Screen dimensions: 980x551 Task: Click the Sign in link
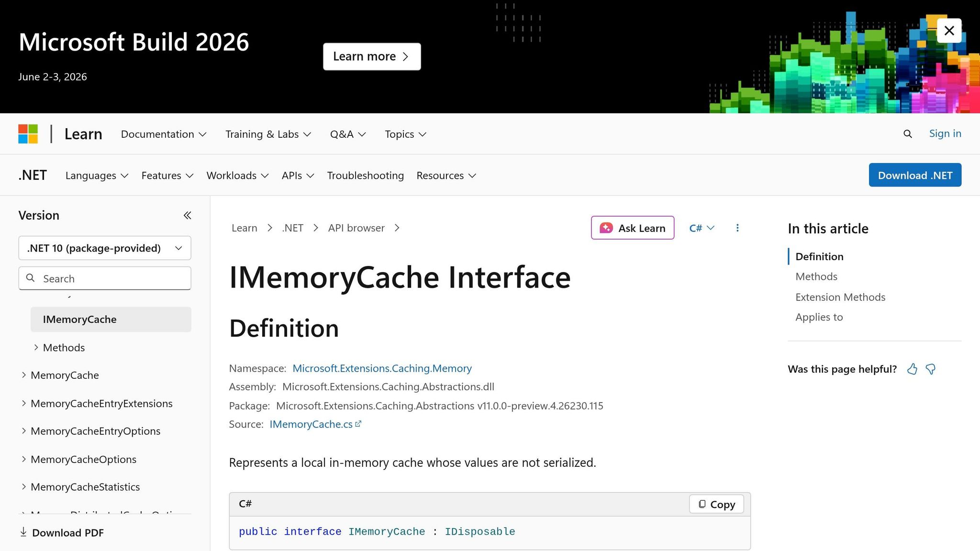pyautogui.click(x=945, y=133)
